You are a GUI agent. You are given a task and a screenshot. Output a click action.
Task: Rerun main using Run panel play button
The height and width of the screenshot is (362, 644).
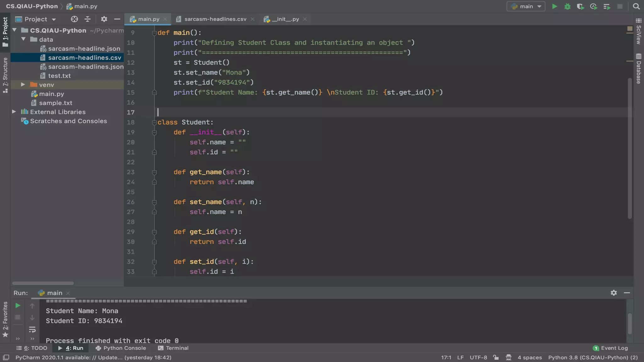pyautogui.click(x=18, y=305)
